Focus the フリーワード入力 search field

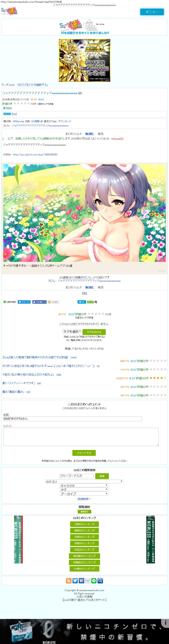(77, 476)
